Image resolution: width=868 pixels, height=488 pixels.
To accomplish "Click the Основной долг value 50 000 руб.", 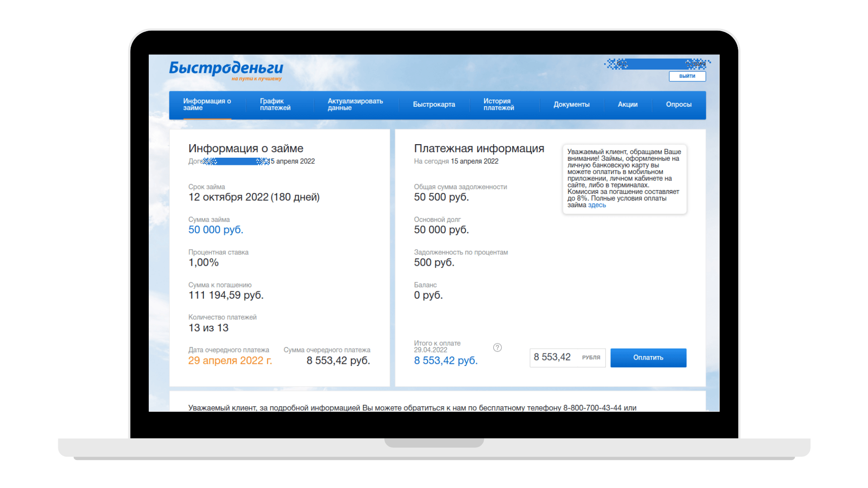I will click(x=441, y=230).
